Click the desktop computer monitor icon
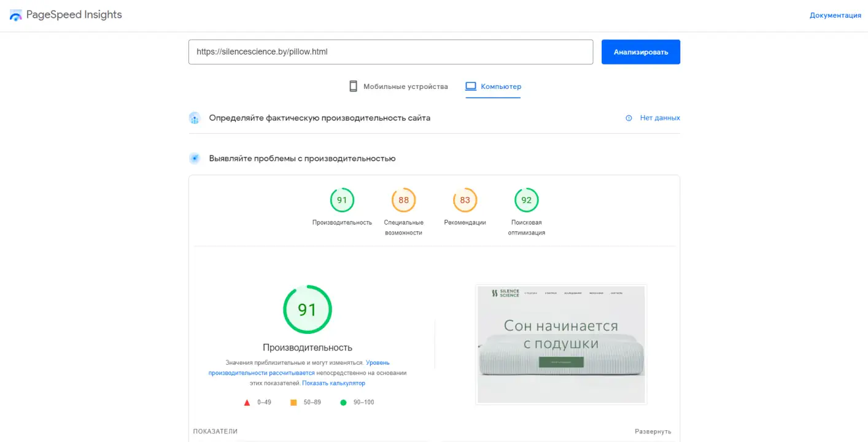 471,87
